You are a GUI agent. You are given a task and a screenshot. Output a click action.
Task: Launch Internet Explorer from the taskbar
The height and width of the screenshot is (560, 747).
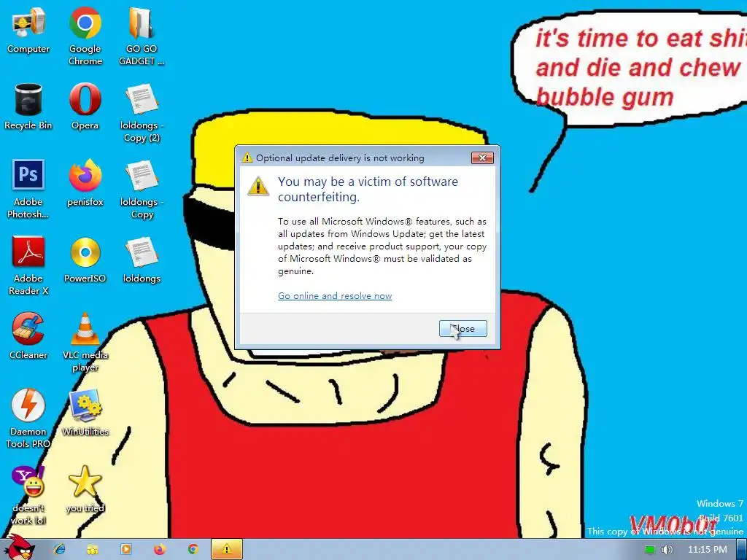60,549
